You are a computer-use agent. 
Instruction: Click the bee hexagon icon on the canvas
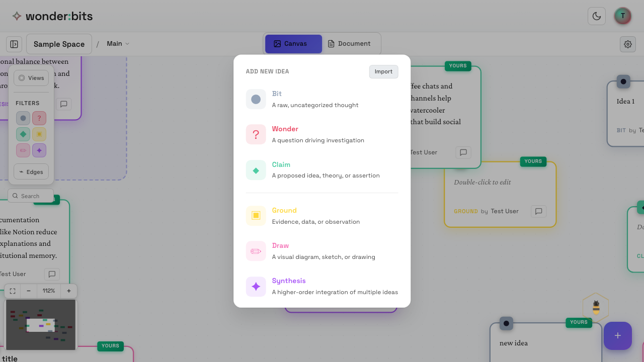[596, 307]
